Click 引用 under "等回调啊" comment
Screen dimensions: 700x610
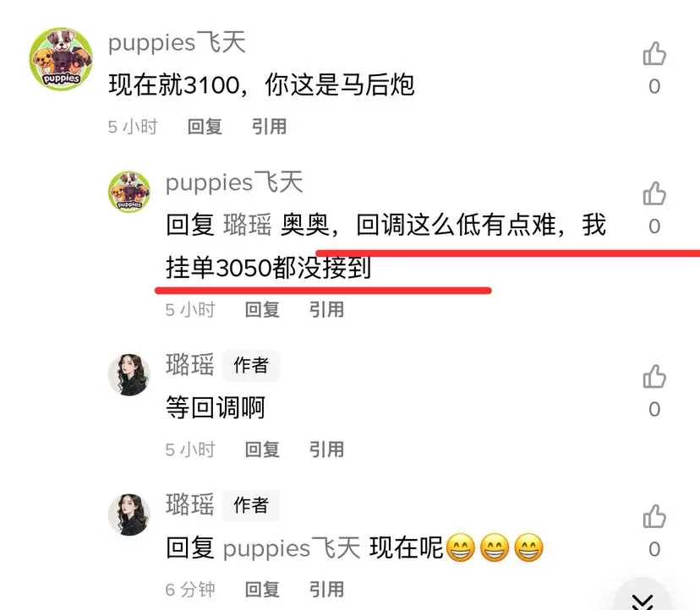pos(327,449)
